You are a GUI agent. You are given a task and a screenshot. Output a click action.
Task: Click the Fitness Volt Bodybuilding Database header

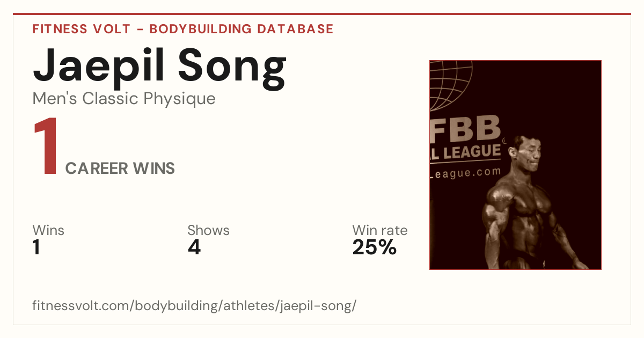click(x=183, y=29)
